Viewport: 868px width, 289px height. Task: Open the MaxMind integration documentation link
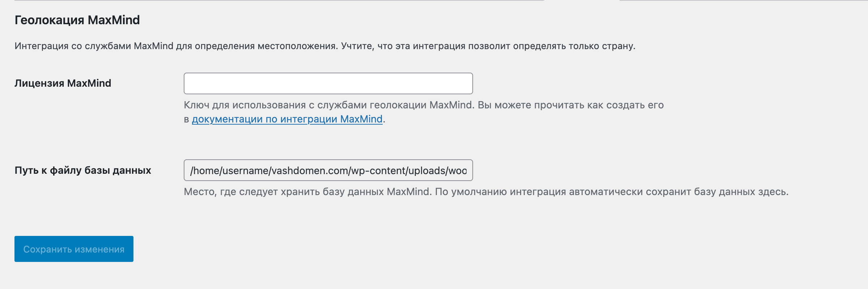[287, 119]
